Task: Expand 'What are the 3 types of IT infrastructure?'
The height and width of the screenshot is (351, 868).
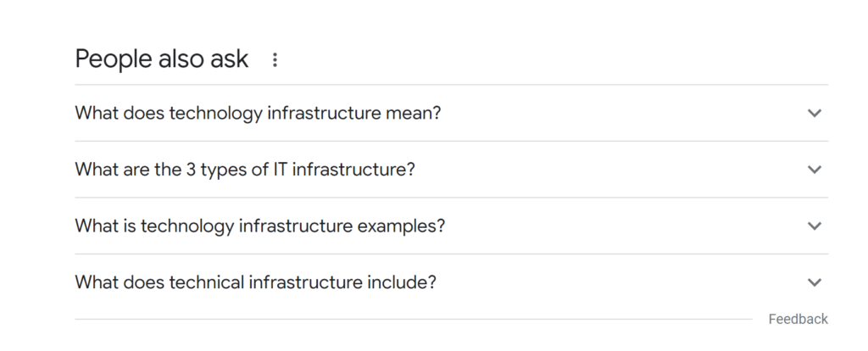Action: coord(451,170)
